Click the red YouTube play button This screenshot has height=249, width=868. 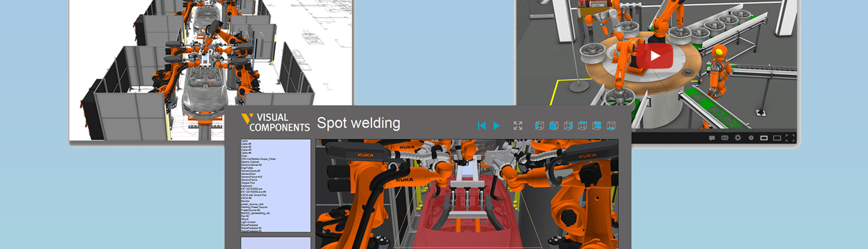point(655,56)
